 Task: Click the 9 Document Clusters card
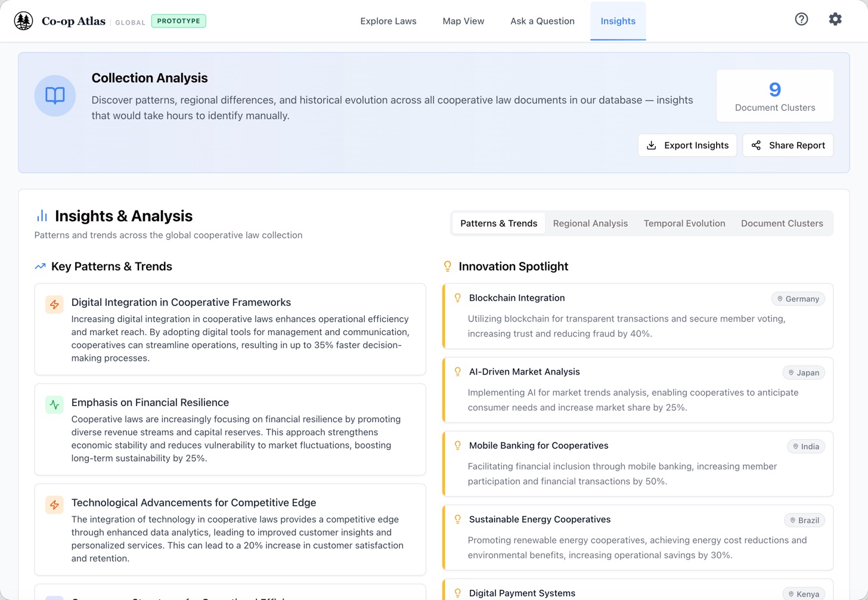coord(774,95)
